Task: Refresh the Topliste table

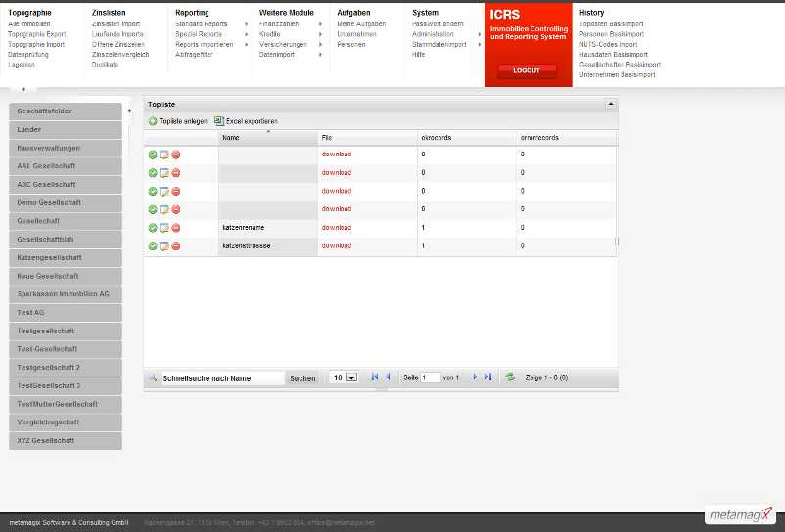Action: pos(510,377)
